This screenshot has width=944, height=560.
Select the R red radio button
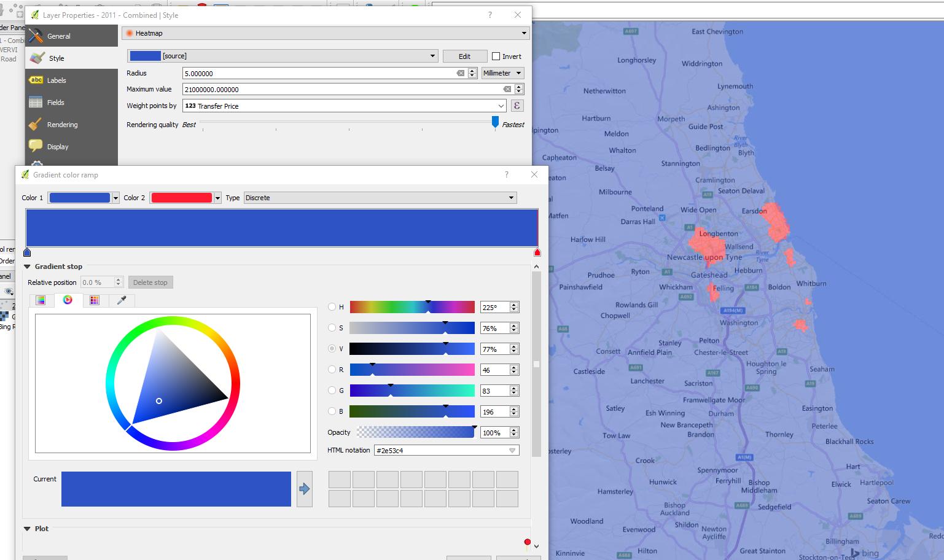click(x=332, y=370)
